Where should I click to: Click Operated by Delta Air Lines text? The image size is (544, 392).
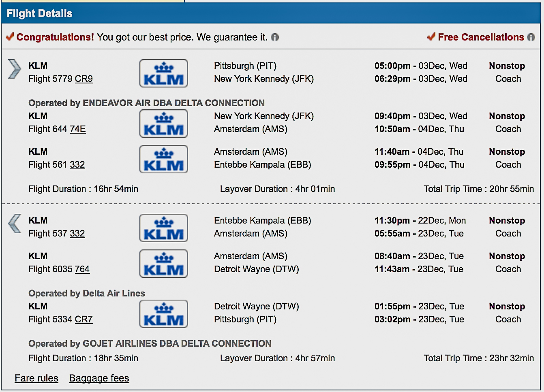click(x=87, y=294)
